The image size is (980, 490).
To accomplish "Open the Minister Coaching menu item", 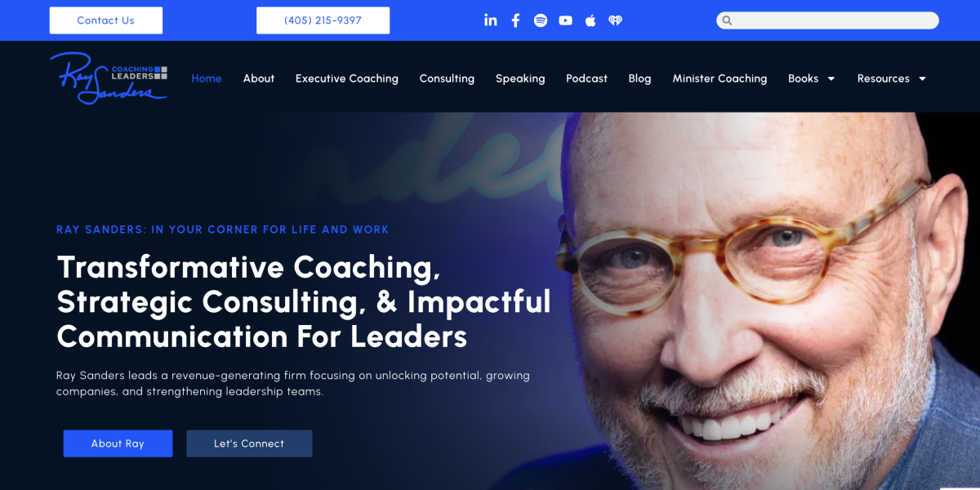I will [x=719, y=78].
